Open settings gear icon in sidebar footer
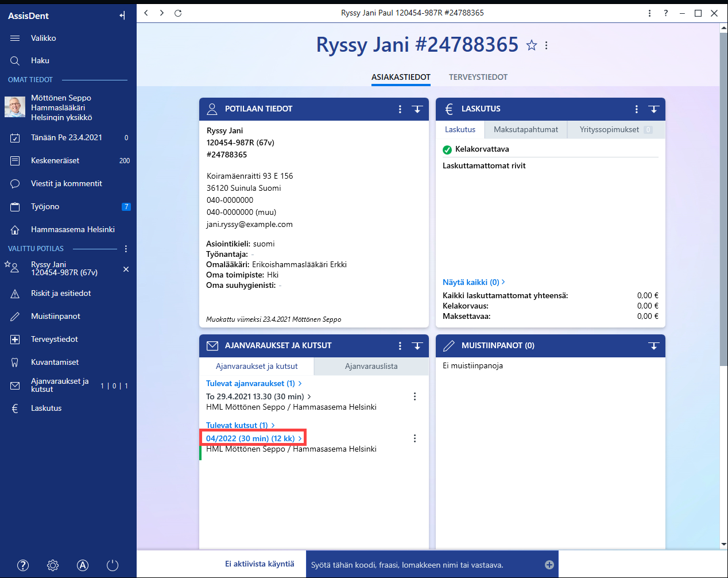The width and height of the screenshot is (728, 578). (53, 565)
